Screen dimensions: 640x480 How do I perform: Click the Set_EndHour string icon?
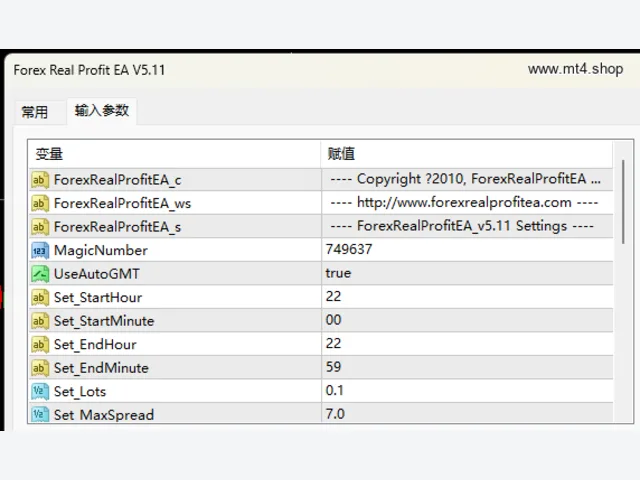coord(40,344)
